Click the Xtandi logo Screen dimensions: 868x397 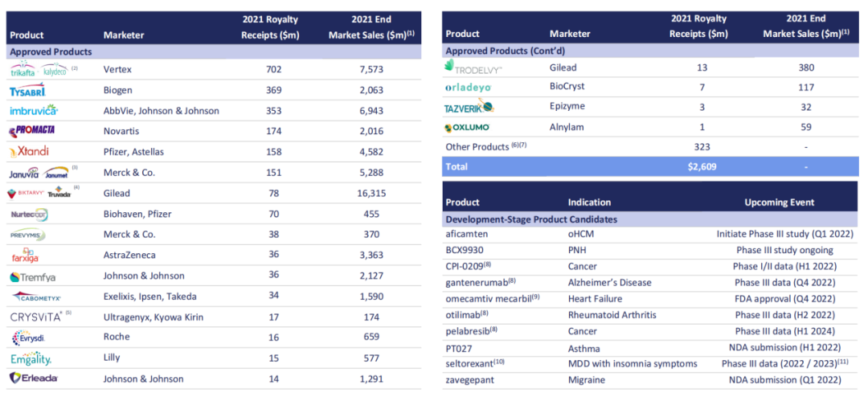30,152
